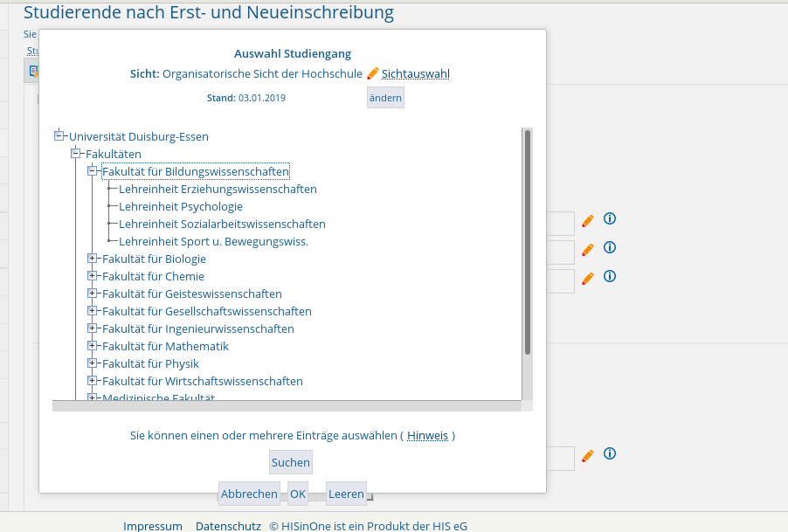788x532 pixels.
Task: Select Fakultät für Physik label
Action: click(x=151, y=363)
